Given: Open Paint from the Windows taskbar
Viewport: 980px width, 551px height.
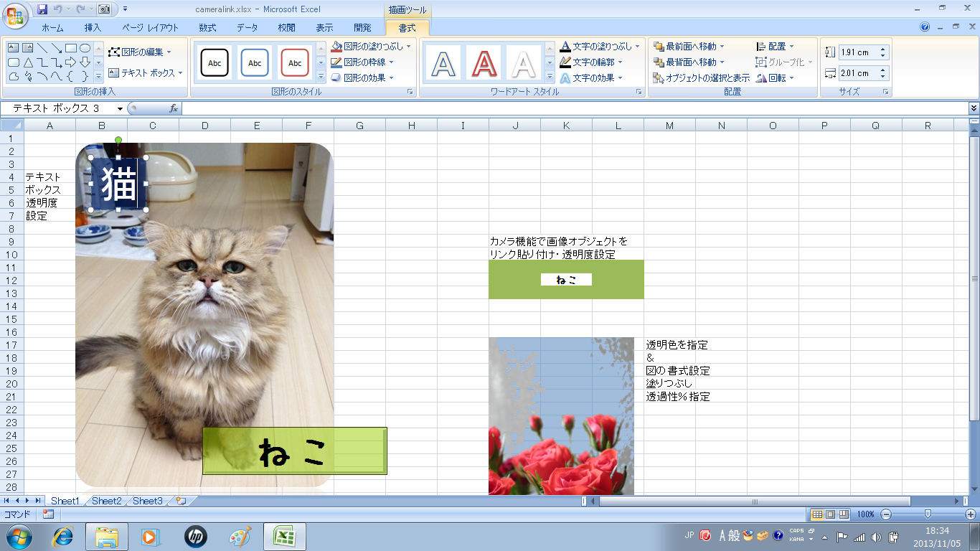Looking at the screenshot, I should pyautogui.click(x=240, y=537).
